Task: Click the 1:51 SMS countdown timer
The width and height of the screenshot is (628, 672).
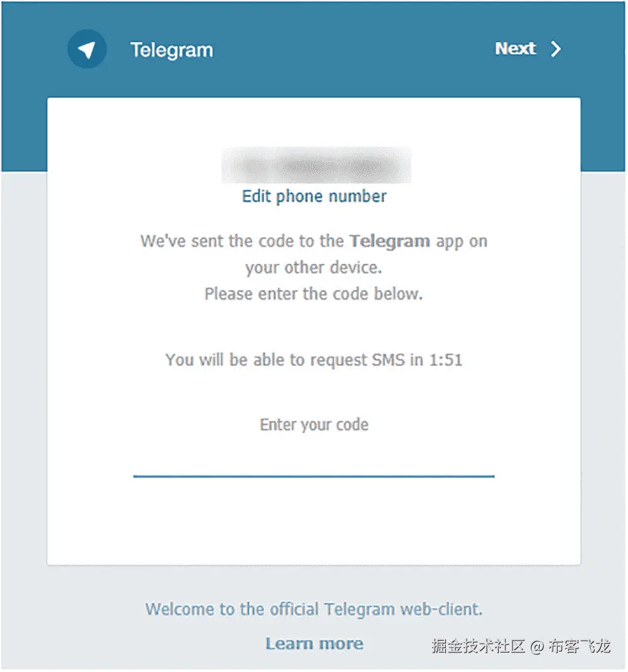Action: [446, 360]
